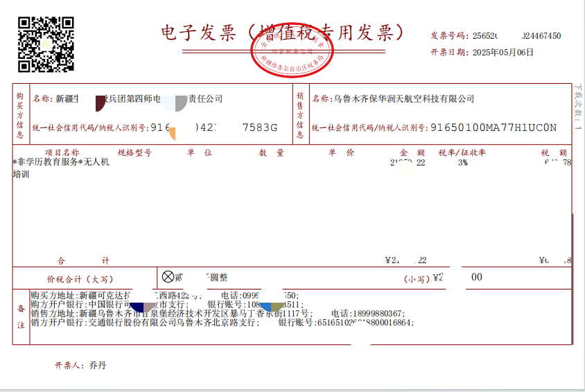Select the invoice number ending 24467450
Viewport: 585px width, 392px height.
516,36
